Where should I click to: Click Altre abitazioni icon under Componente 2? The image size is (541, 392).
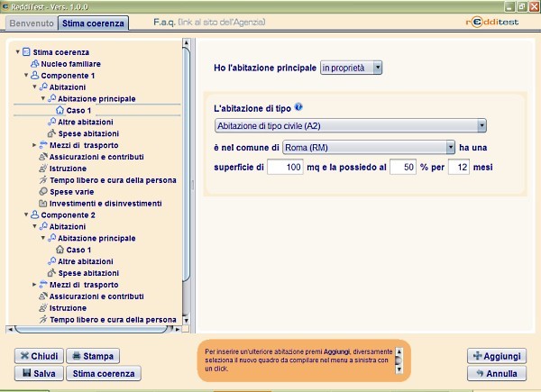coord(51,261)
